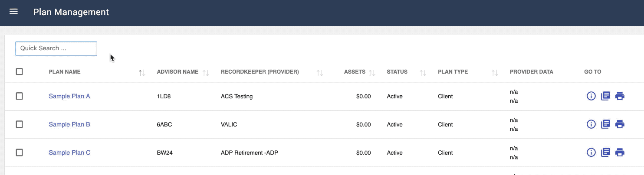
Task: Open info icon for Sample Plan A
Action: (591, 96)
